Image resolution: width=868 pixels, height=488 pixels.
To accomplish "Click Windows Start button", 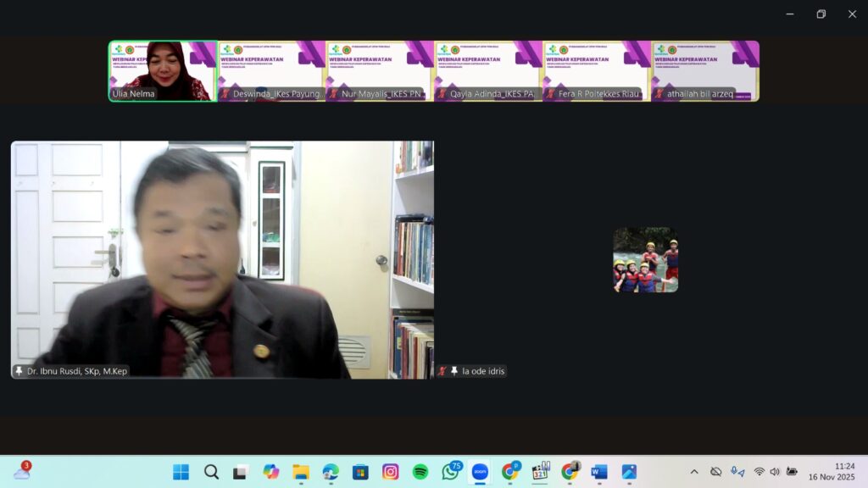I will coord(181,472).
